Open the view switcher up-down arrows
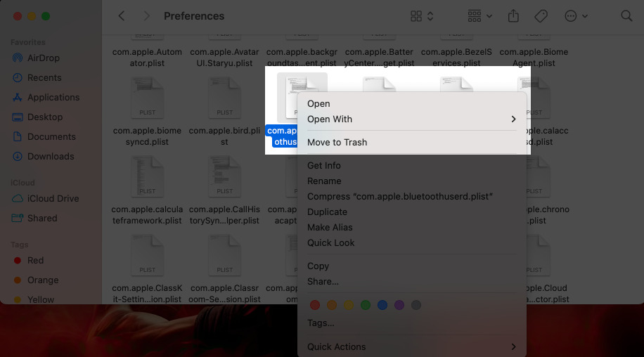This screenshot has width=644, height=357. [430, 16]
